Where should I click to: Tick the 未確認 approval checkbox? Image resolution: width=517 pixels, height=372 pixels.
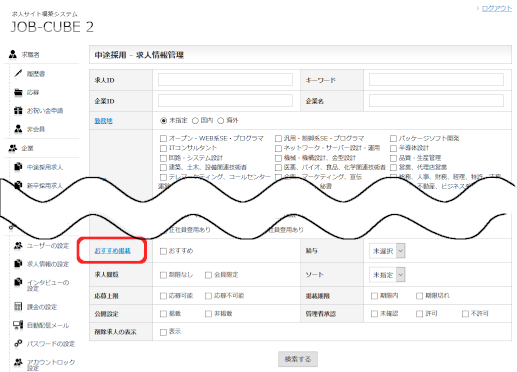pos(374,314)
